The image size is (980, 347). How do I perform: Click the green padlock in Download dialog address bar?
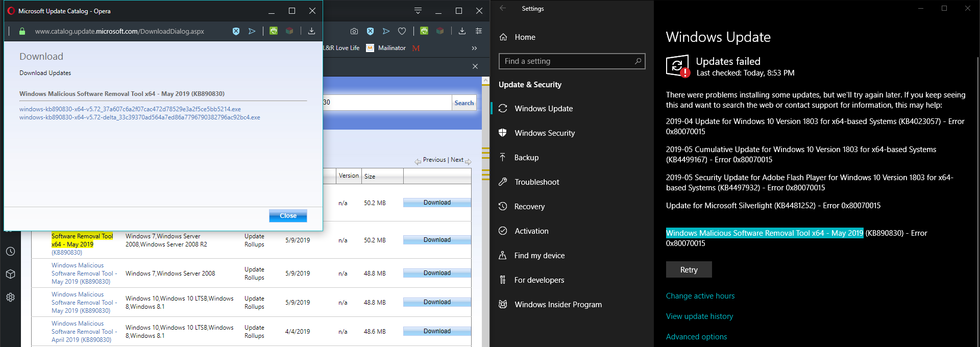click(x=22, y=31)
